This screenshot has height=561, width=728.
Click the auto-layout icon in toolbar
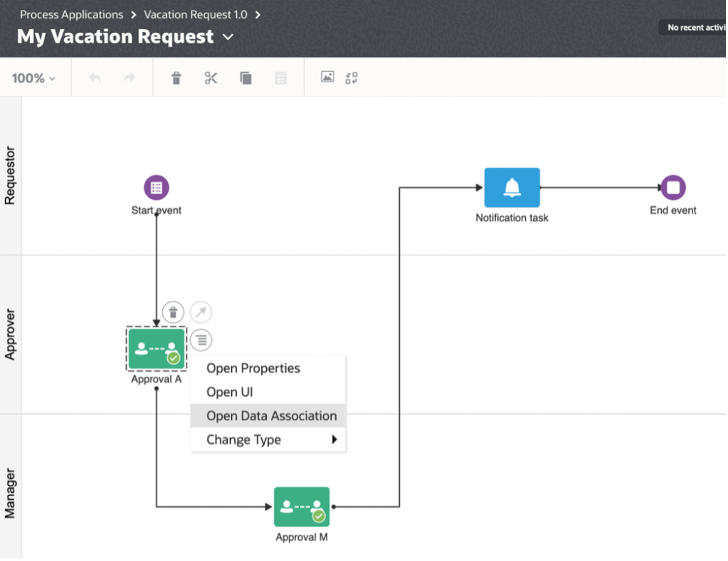coord(352,78)
